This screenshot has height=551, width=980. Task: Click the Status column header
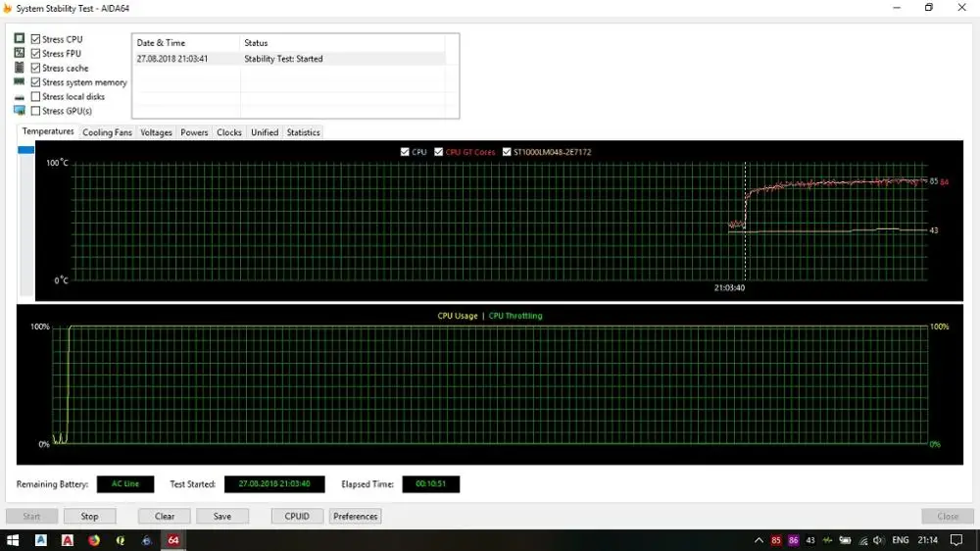pyautogui.click(x=342, y=42)
